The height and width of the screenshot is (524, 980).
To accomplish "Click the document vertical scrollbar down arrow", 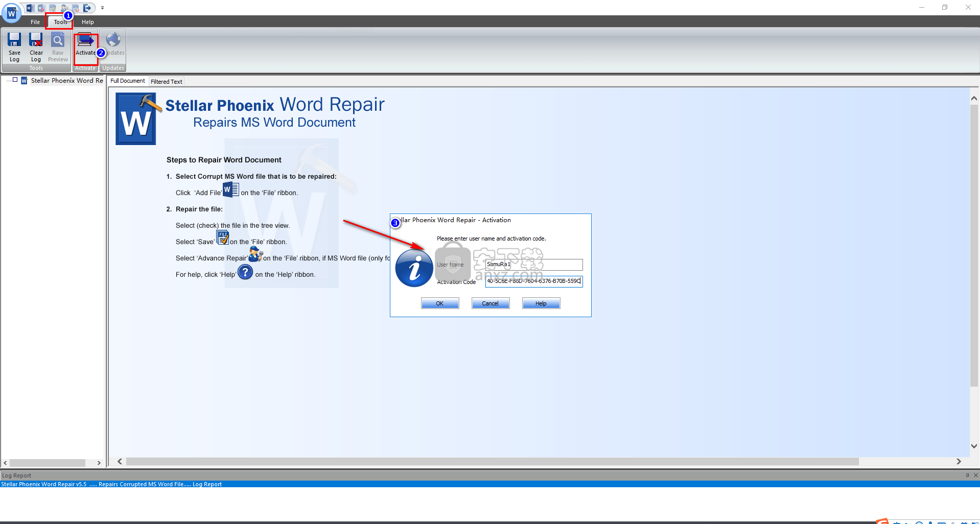I will (974, 446).
